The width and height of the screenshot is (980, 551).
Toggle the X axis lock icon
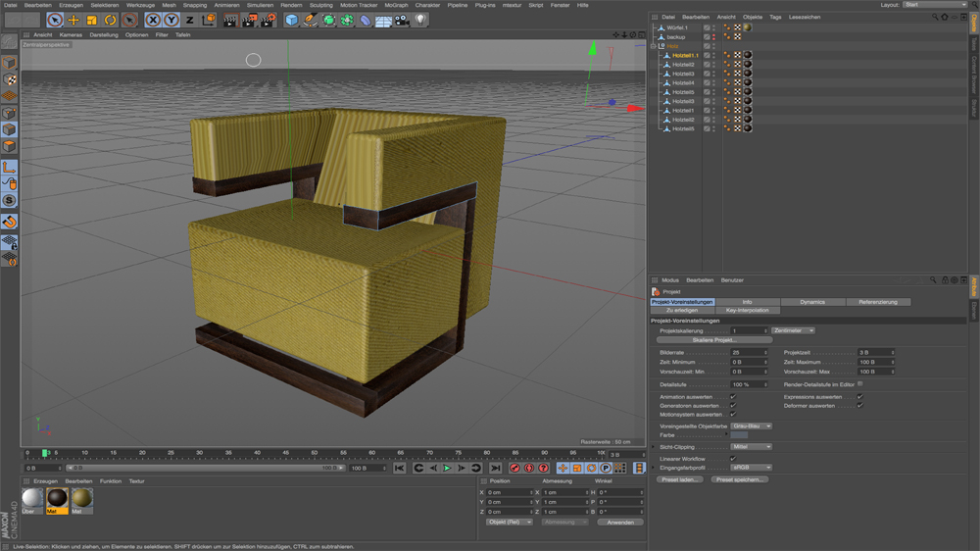pos(153,20)
